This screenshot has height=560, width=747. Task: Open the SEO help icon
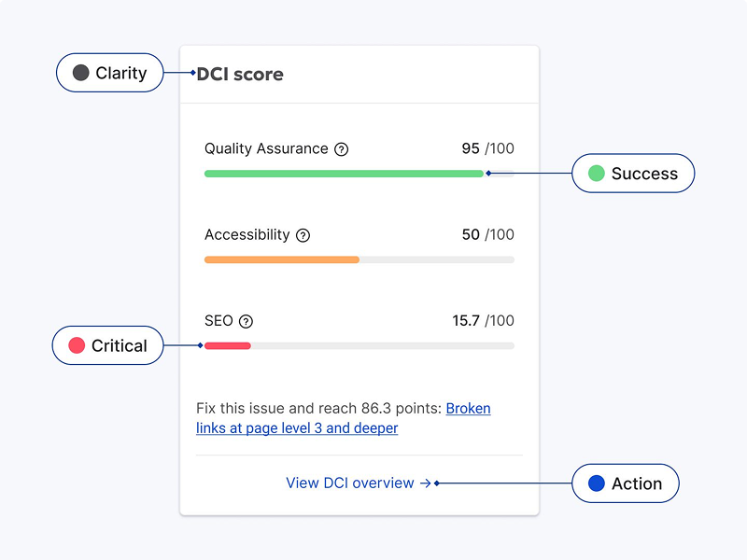[245, 320]
